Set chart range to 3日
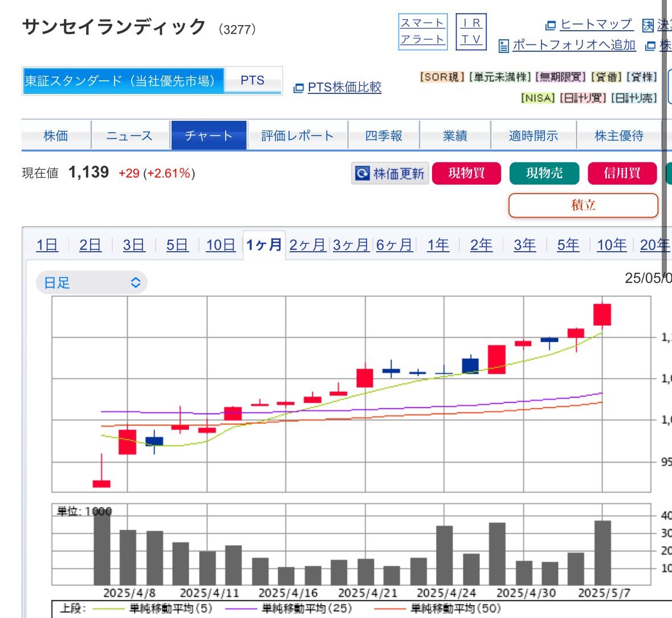Image resolution: width=672 pixels, height=618 pixels. (134, 245)
